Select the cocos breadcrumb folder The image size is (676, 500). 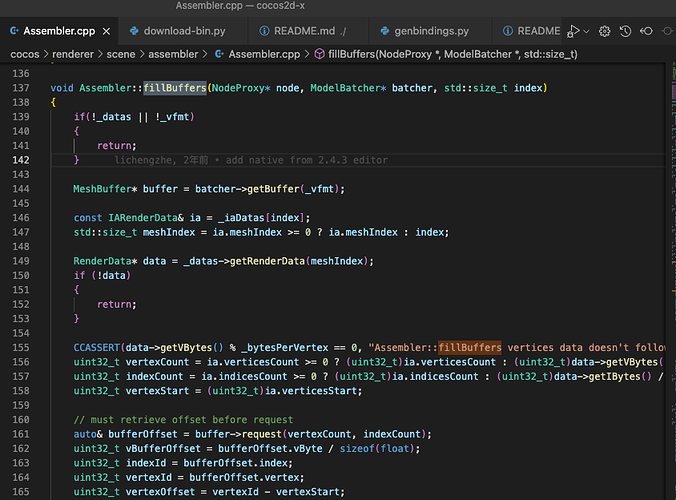coord(25,54)
